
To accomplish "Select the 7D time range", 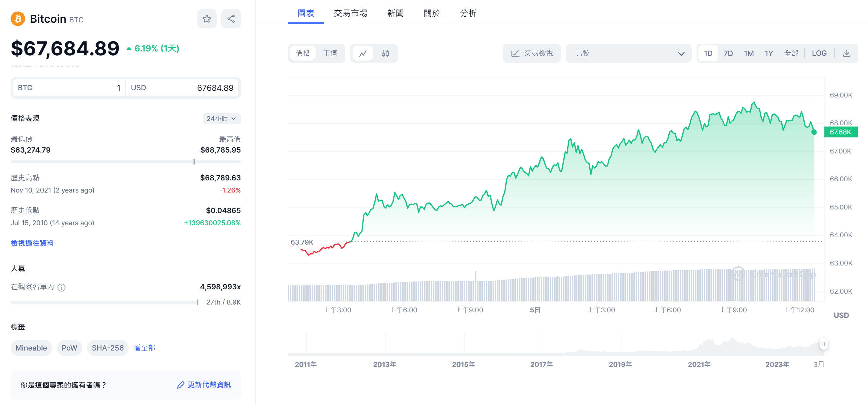I will [728, 54].
